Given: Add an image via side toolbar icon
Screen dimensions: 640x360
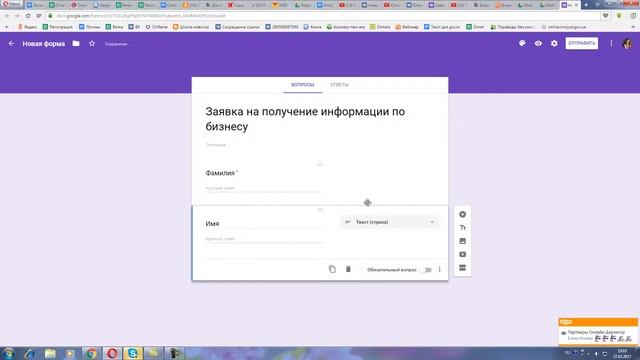Looking at the screenshot, I should (x=462, y=241).
